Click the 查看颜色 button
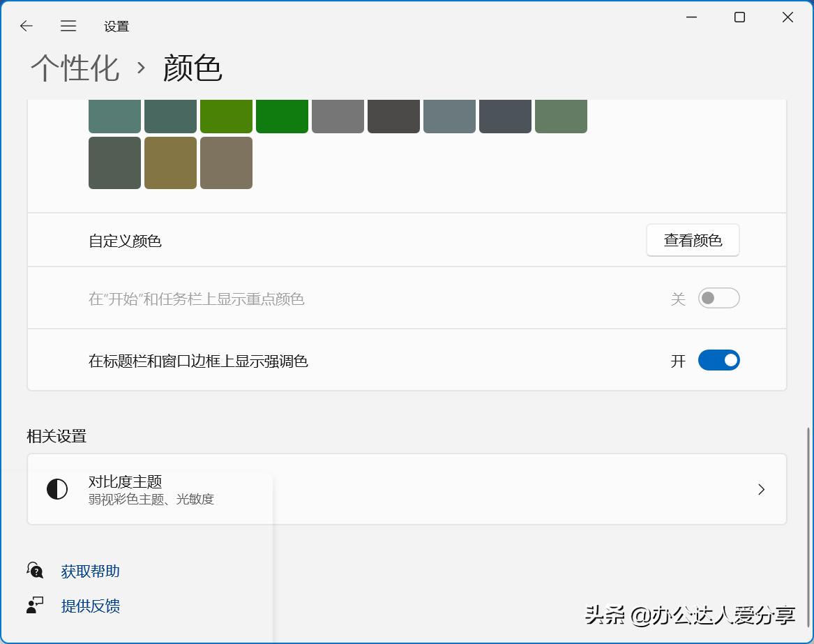814x644 pixels. pos(693,240)
